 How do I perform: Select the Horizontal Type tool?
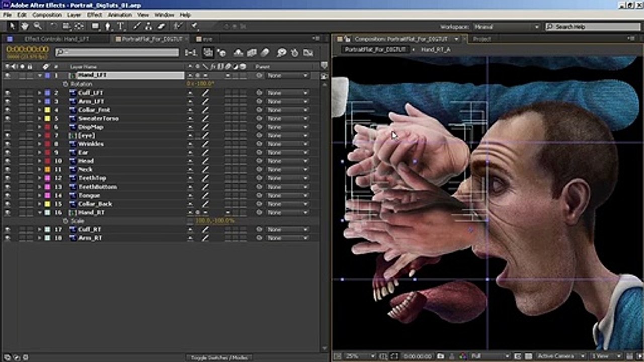tap(121, 26)
